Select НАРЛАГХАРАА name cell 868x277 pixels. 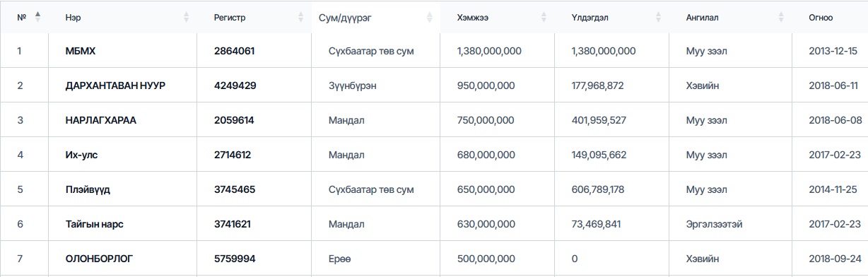pyautogui.click(x=100, y=120)
